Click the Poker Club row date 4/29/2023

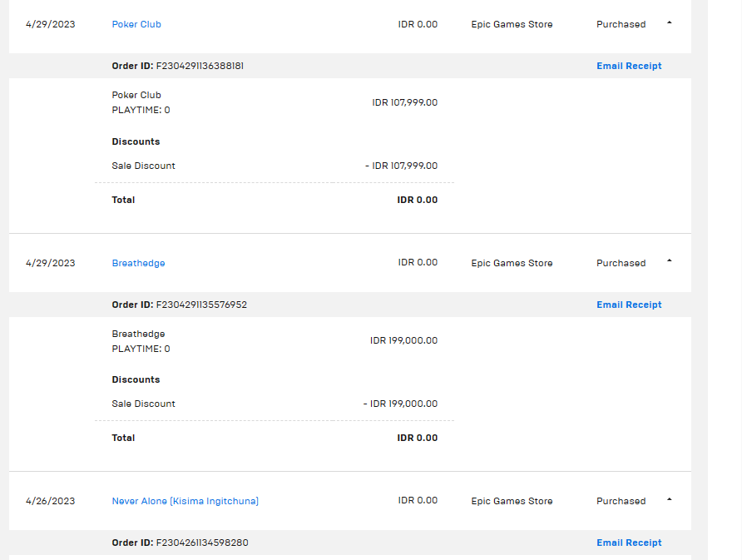pyautogui.click(x=50, y=24)
